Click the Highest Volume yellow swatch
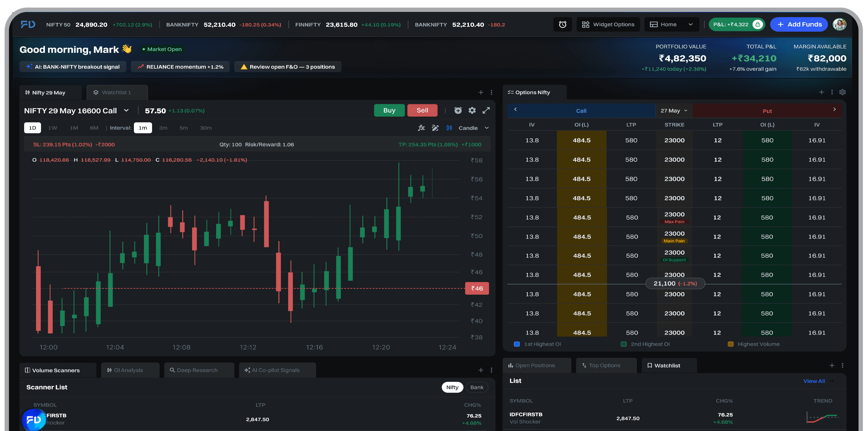This screenshot has width=868, height=431. pyautogui.click(x=730, y=344)
